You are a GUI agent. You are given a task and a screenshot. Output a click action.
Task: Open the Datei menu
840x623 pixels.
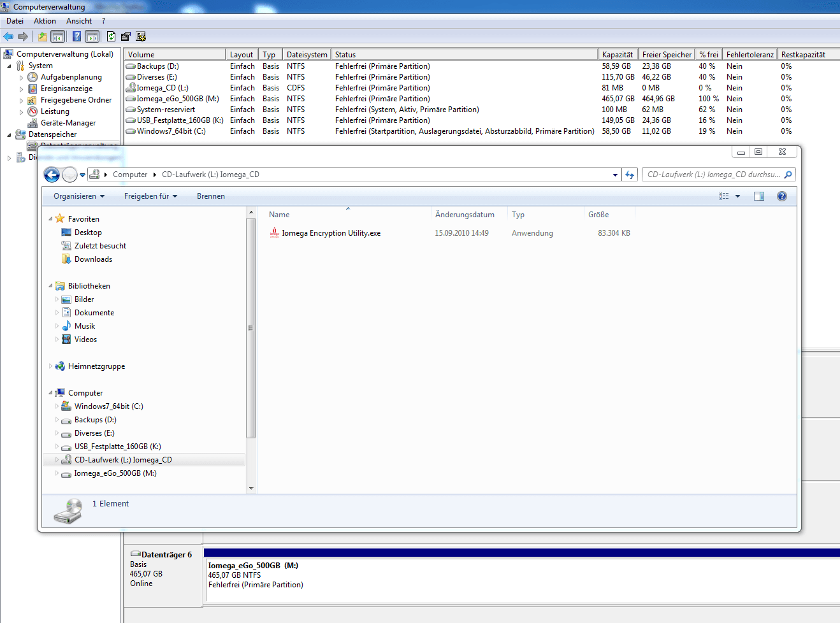pos(15,21)
